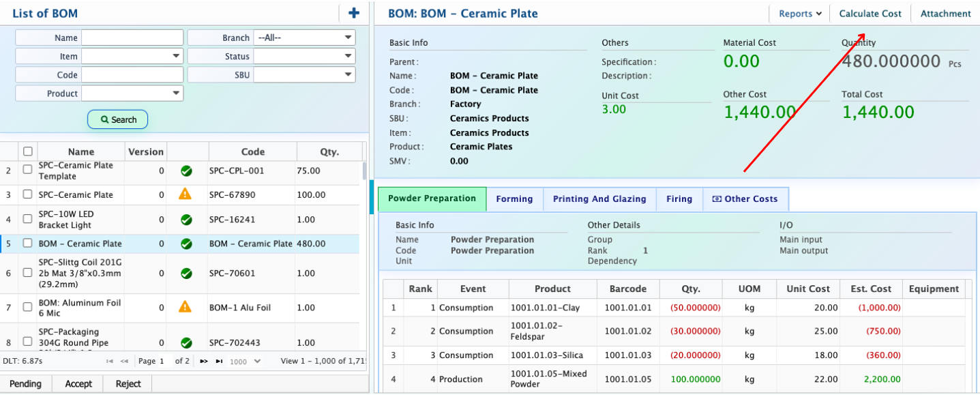Open the Item filter dropdown
The image size is (980, 395).
coord(132,57)
